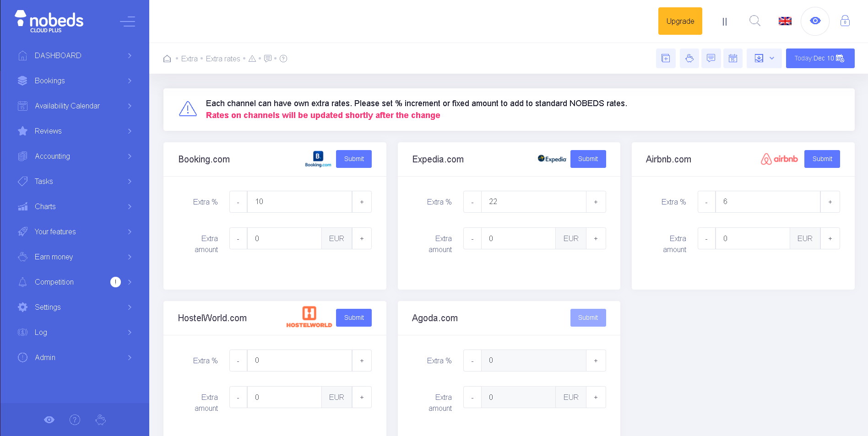868x436 pixels.
Task: Click the calendar toolbar icon
Action: click(732, 59)
